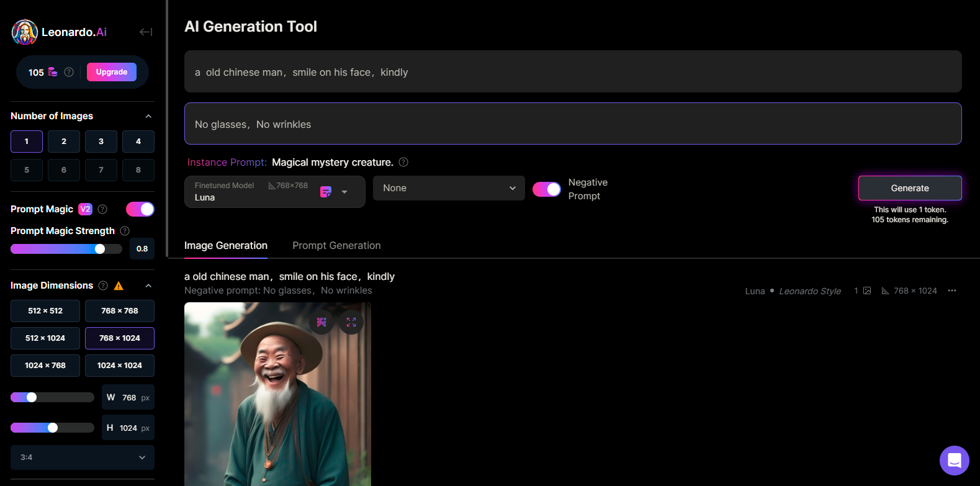Open the None style dropdown
Image resolution: width=980 pixels, height=486 pixels.
click(x=449, y=188)
